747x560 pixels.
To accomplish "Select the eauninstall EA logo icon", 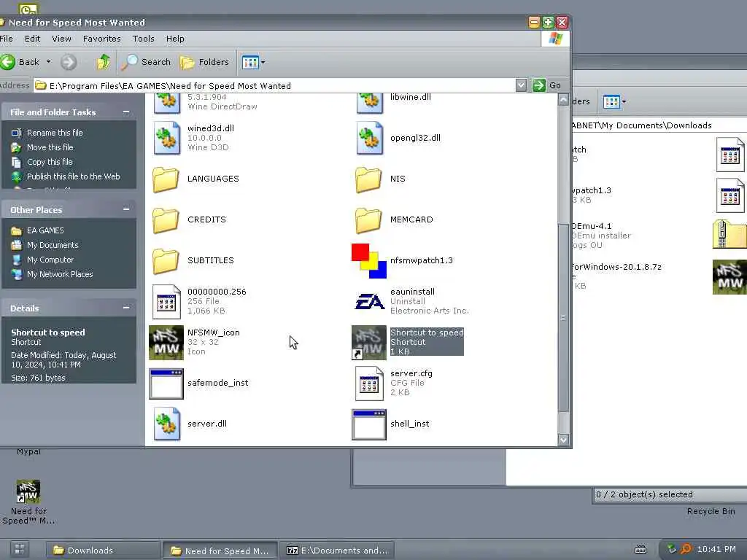I will 369,301.
